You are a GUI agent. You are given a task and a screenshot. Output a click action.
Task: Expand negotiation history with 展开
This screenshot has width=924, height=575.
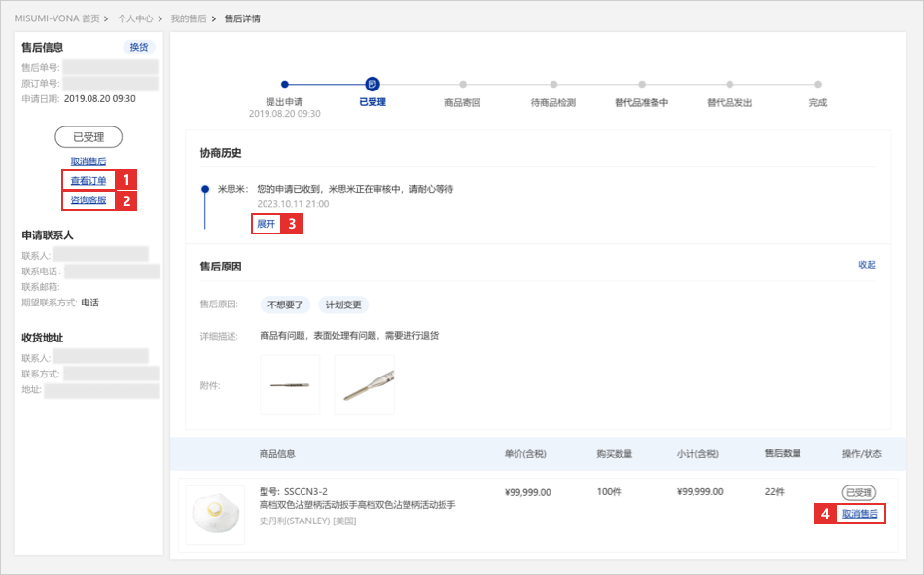266,224
